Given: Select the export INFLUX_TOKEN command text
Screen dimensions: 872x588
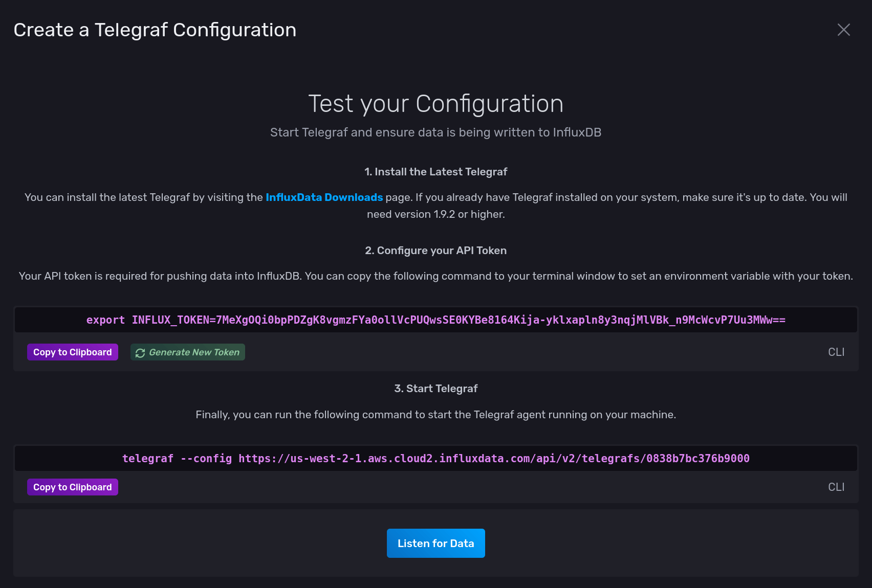Looking at the screenshot, I should pos(436,320).
